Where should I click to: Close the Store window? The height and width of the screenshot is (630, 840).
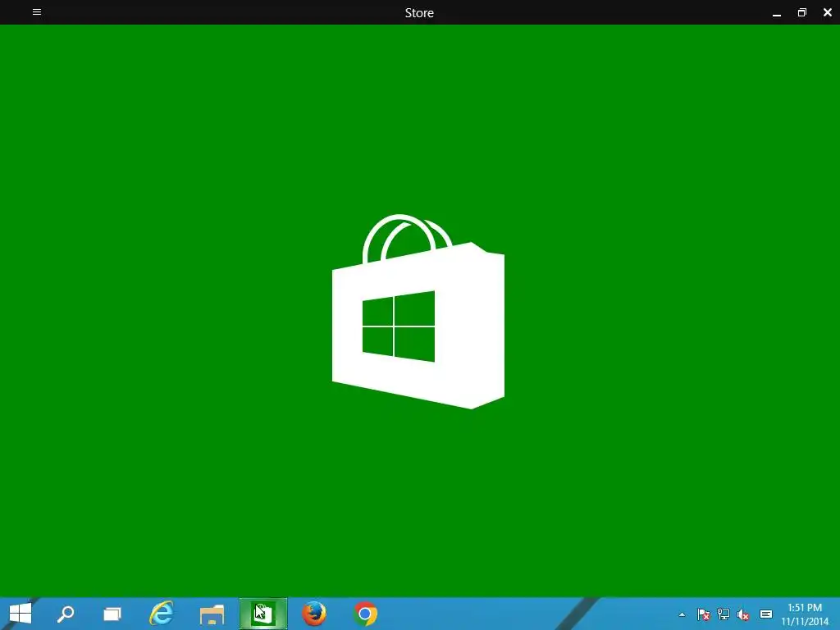click(827, 12)
